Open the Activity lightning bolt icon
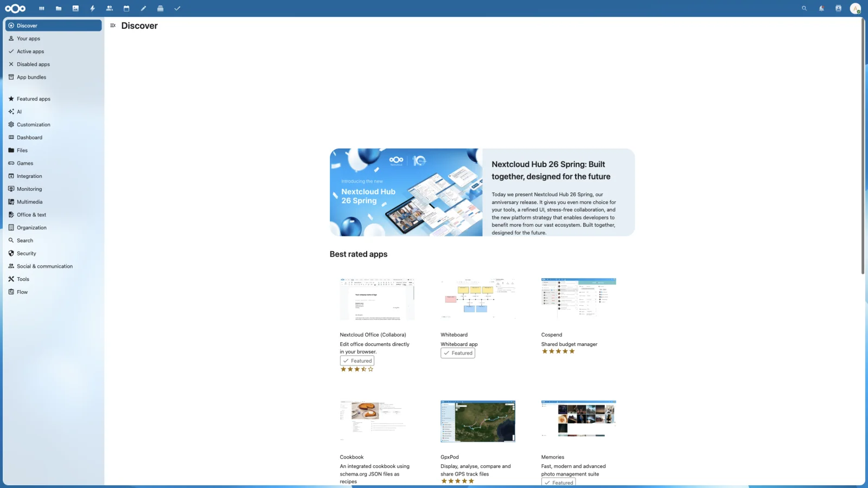 (x=92, y=8)
